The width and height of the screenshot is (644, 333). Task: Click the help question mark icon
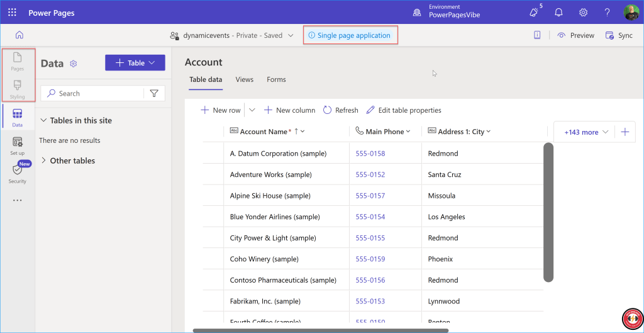pos(607,13)
